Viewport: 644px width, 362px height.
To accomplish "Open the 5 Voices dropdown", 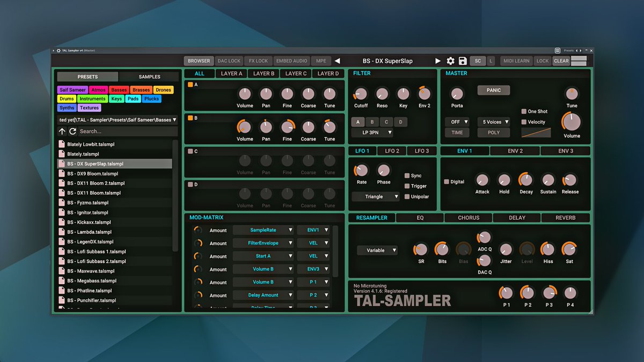I will click(x=494, y=122).
